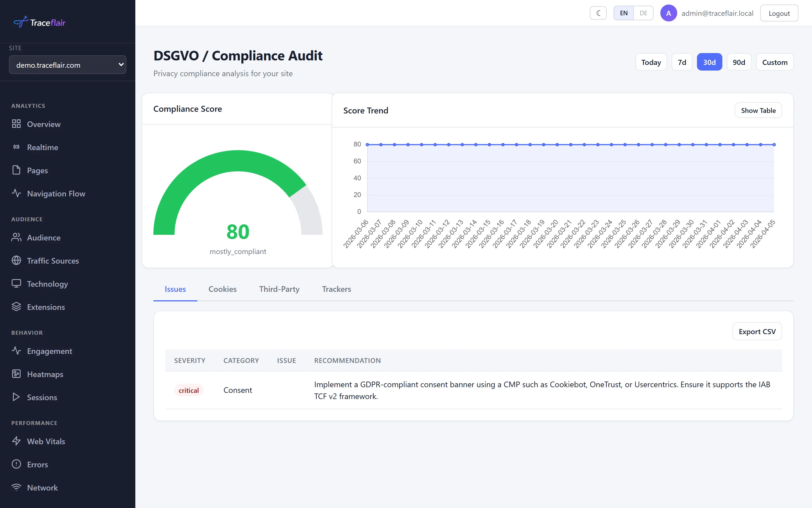Click the Severity column header

pos(189,360)
